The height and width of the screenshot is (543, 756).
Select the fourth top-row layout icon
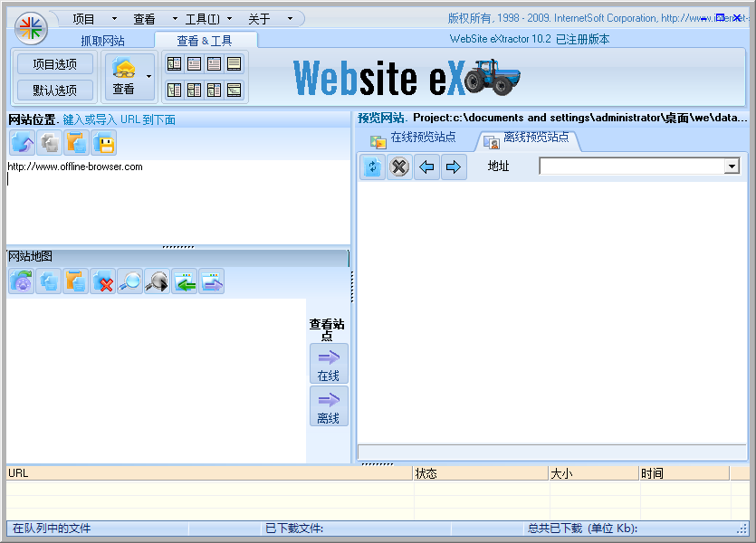tap(234, 63)
